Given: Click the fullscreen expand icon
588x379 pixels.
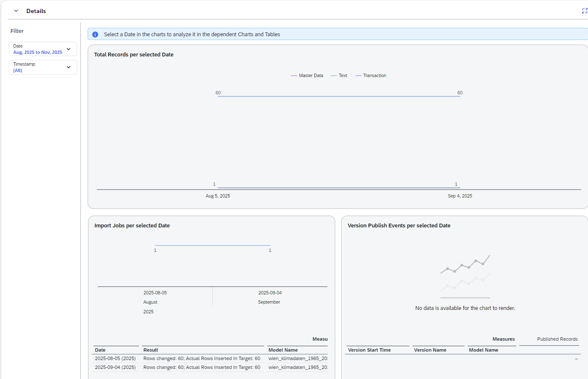Looking at the screenshot, I should pos(584,11).
